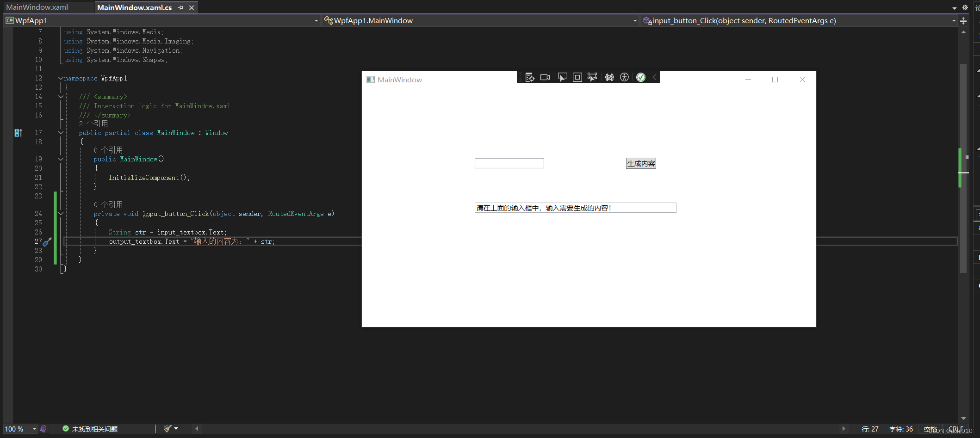Click the green checkmark status icon
Screen dimensions: 980x438
coord(641,77)
